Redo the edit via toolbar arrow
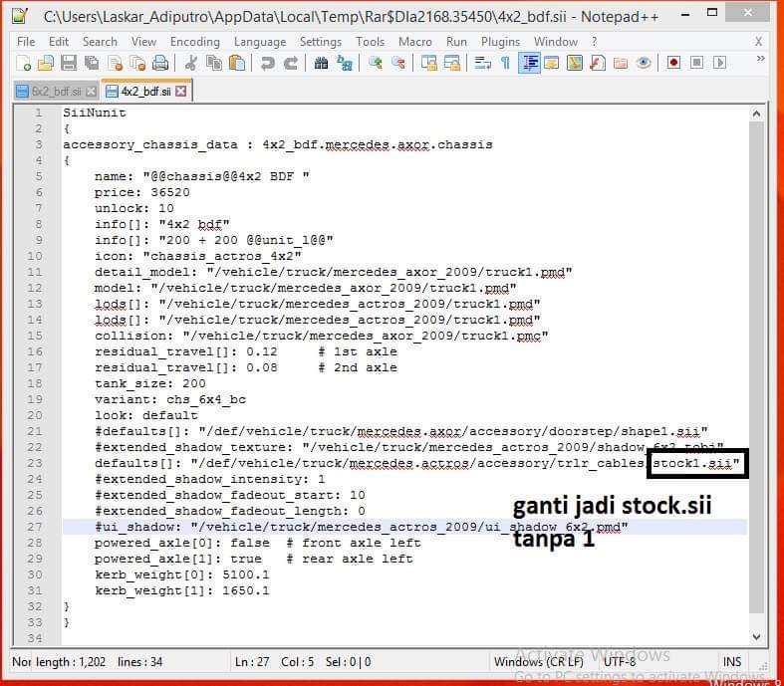Screen dimensions: 784x686 [x=291, y=63]
